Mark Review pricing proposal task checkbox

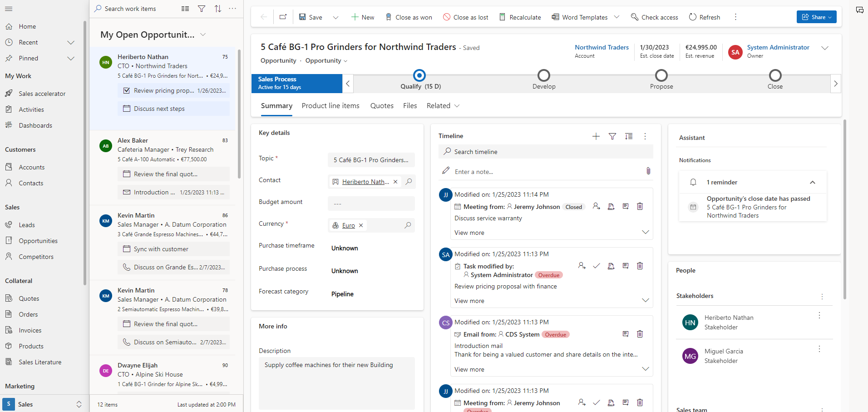(127, 91)
